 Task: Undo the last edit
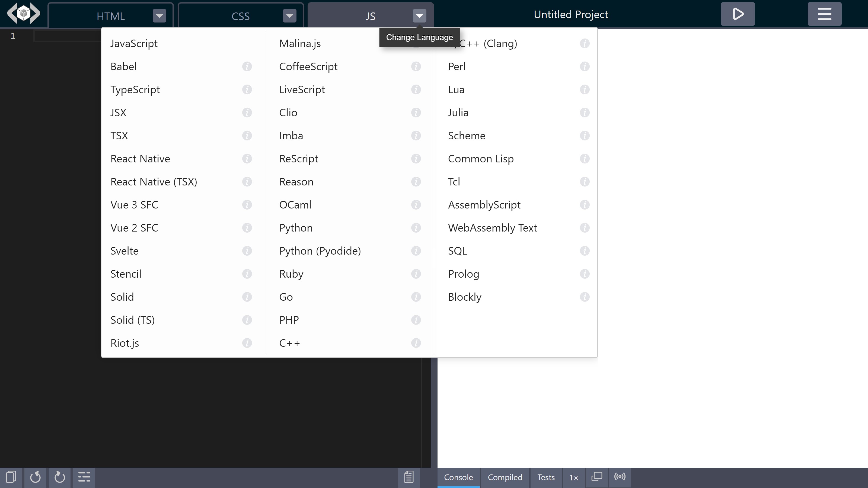coord(35,477)
